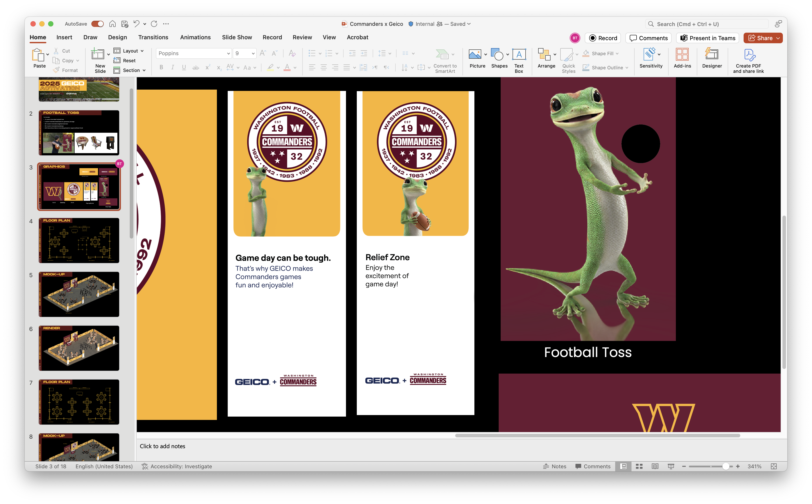Viewport: 812px width, 504px height.
Task: Click Increase Font Size icon
Action: (x=263, y=53)
